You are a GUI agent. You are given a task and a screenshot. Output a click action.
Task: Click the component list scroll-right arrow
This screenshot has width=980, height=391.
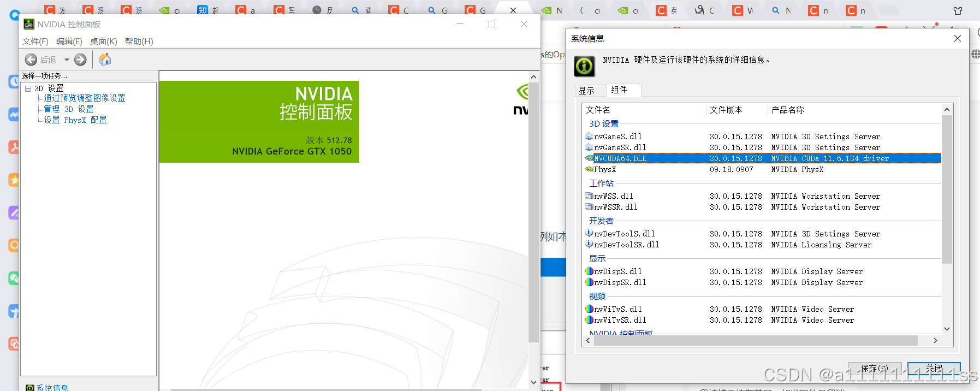[935, 341]
